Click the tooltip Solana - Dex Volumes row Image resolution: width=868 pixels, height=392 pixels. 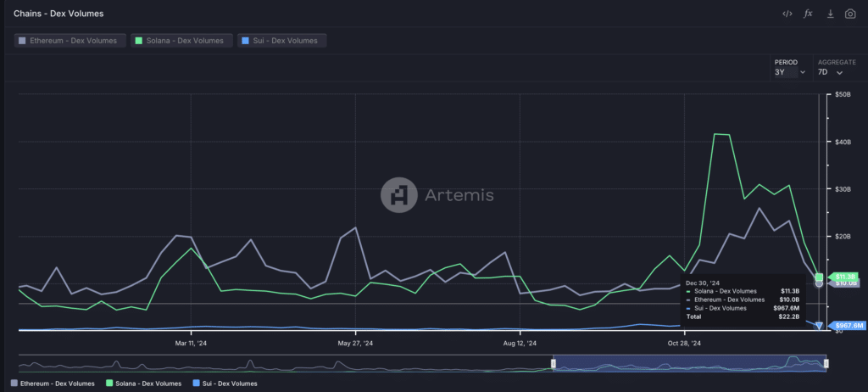[741, 291]
